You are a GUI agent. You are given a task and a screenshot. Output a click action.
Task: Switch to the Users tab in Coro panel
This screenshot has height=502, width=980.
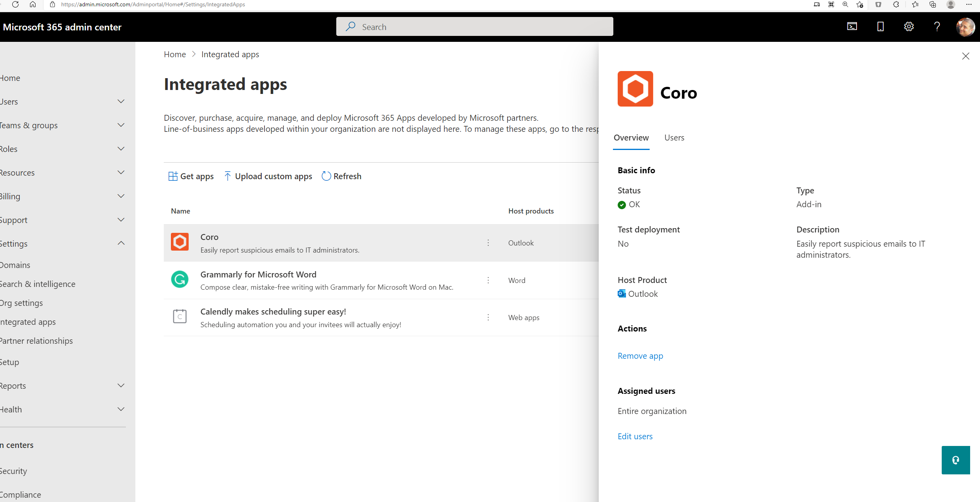click(x=674, y=138)
